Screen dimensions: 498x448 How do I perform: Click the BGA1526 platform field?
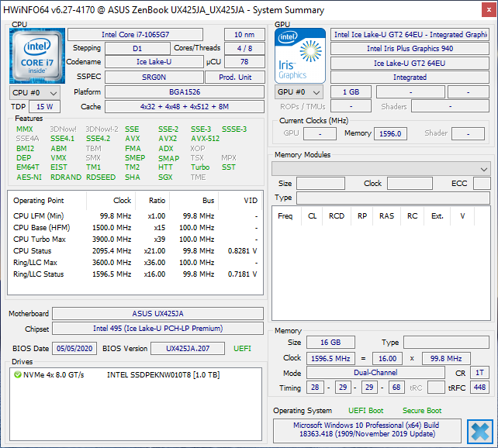185,92
